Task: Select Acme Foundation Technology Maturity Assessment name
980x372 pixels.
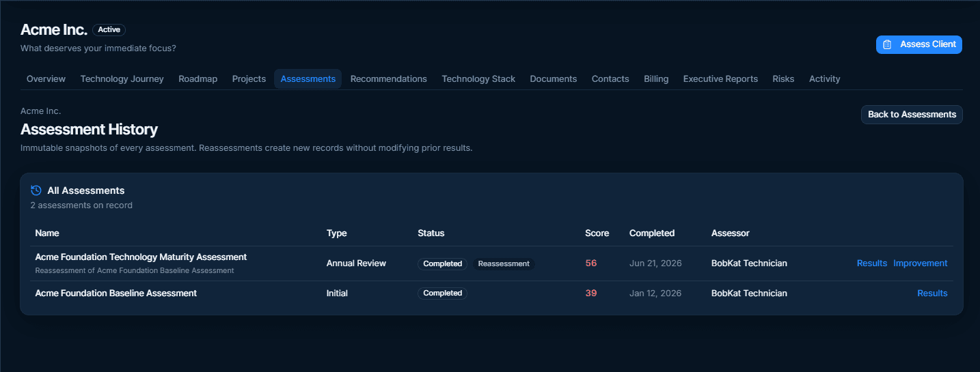Action: coord(141,257)
